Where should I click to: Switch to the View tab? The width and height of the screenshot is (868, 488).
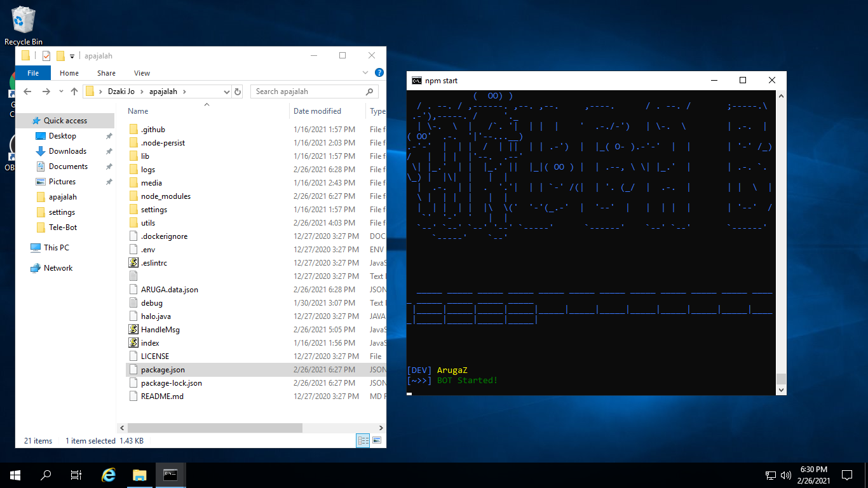tap(142, 72)
